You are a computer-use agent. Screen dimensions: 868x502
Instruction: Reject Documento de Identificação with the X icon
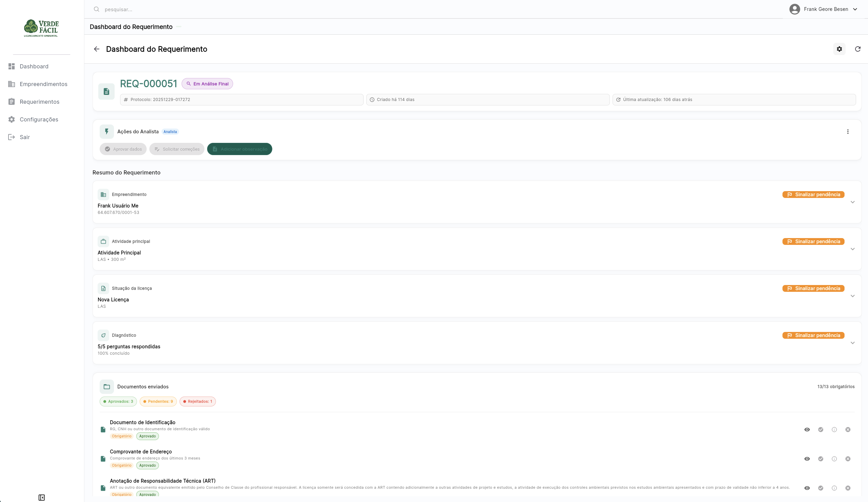point(848,430)
